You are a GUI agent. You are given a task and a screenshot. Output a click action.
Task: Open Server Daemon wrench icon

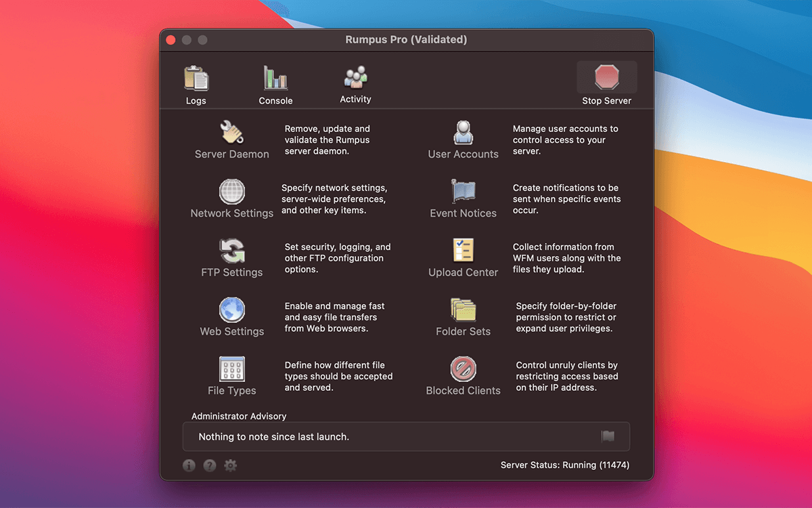pos(231,133)
